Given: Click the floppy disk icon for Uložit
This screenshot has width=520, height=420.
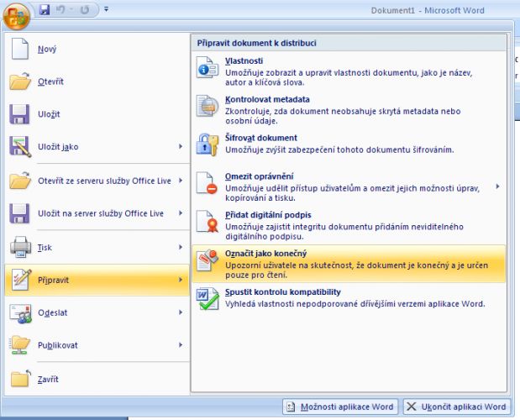Looking at the screenshot, I should click(x=19, y=114).
